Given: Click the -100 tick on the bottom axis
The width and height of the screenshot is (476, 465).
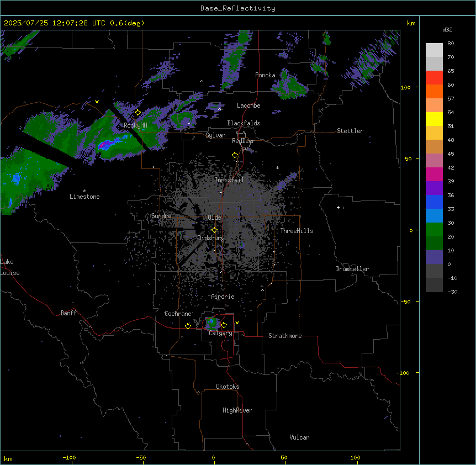Looking at the screenshot, I should pyautogui.click(x=69, y=458).
